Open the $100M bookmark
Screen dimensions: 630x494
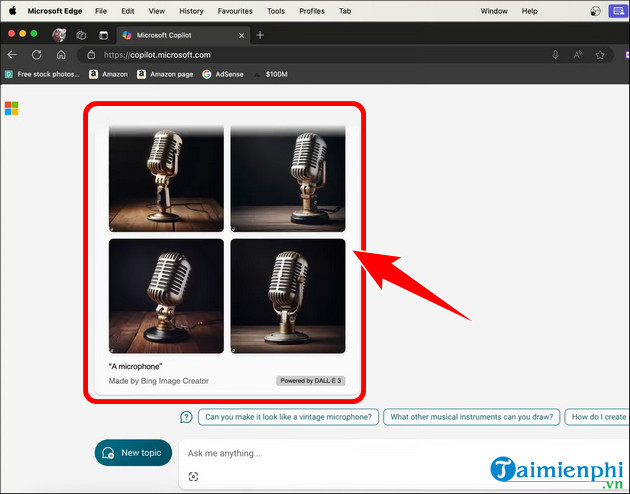click(270, 74)
